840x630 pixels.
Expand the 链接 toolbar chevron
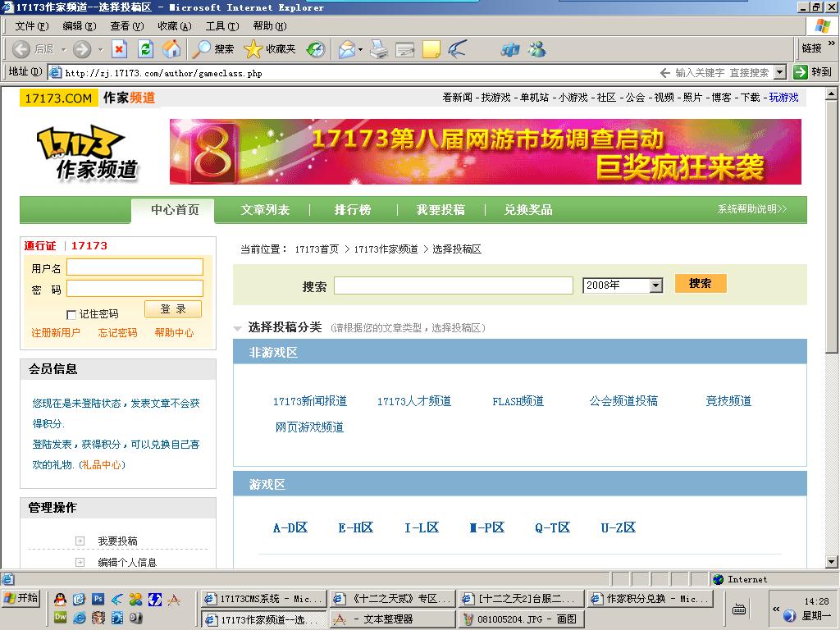(x=832, y=43)
